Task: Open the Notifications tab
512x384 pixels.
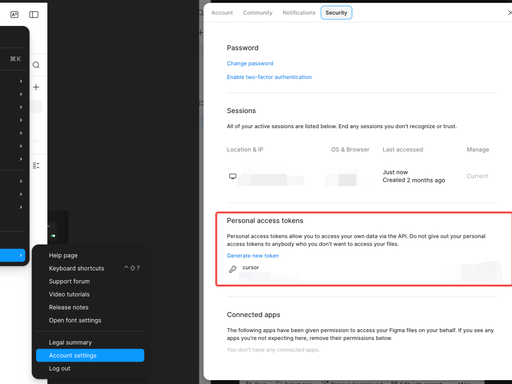Action: [x=299, y=13]
